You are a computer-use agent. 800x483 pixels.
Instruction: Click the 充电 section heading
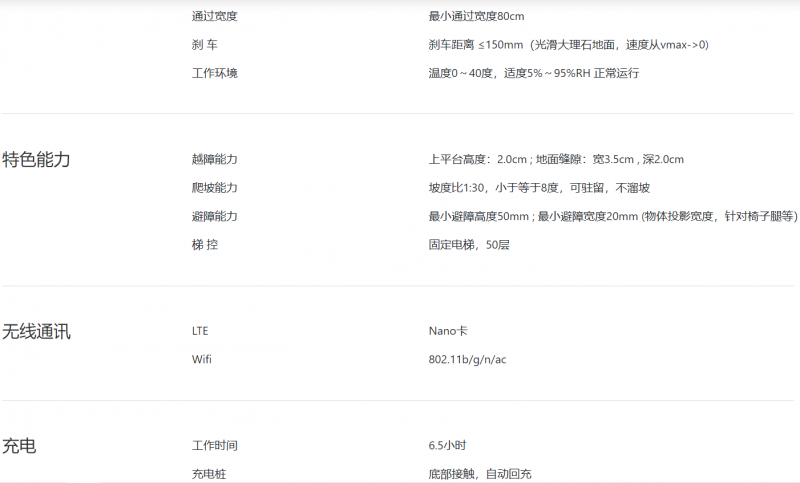pos(19,446)
